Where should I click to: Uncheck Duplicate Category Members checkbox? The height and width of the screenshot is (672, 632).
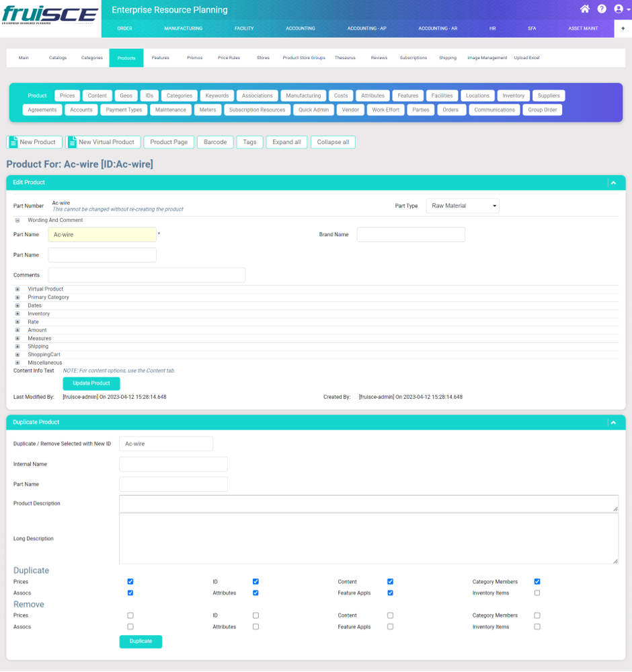(x=537, y=582)
